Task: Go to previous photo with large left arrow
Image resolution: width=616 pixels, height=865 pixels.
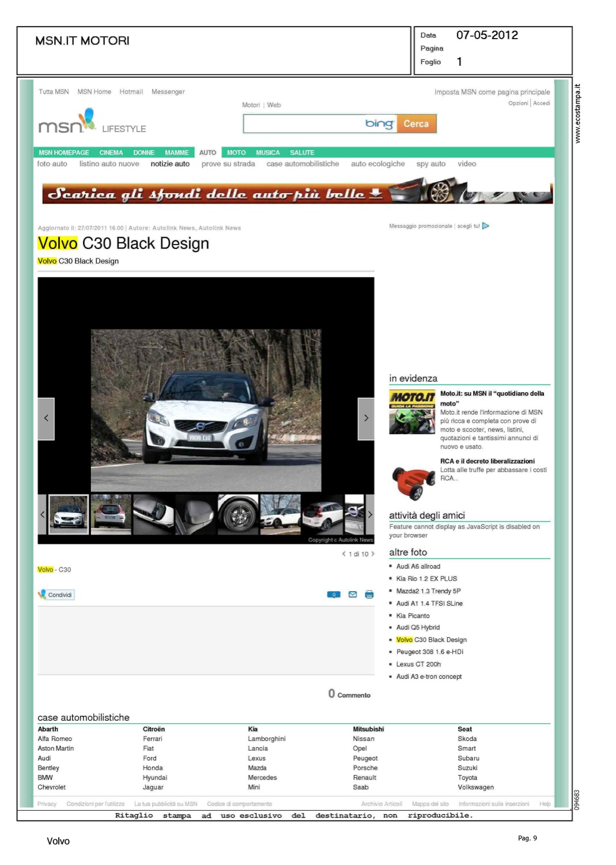Action: (46, 419)
